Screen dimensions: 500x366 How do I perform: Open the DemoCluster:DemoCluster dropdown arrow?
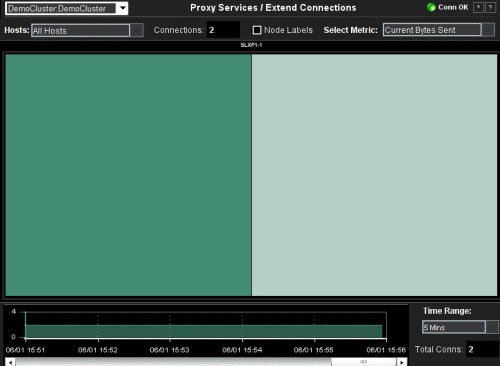click(122, 8)
